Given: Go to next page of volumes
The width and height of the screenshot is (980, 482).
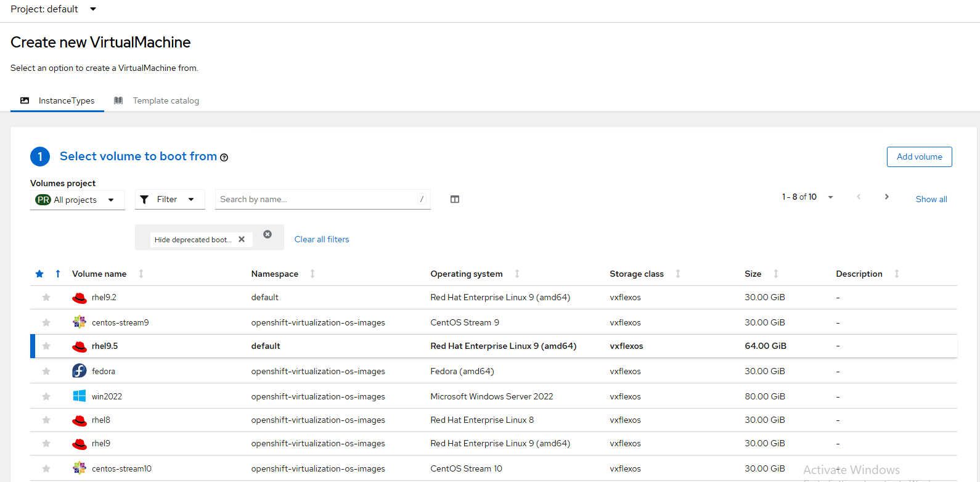Looking at the screenshot, I should click(x=887, y=197).
